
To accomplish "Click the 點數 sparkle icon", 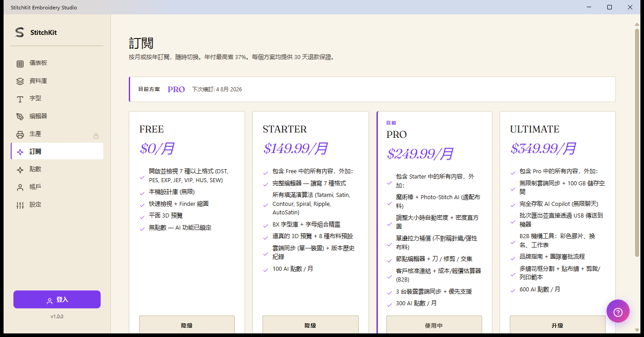I will pyautogui.click(x=20, y=170).
